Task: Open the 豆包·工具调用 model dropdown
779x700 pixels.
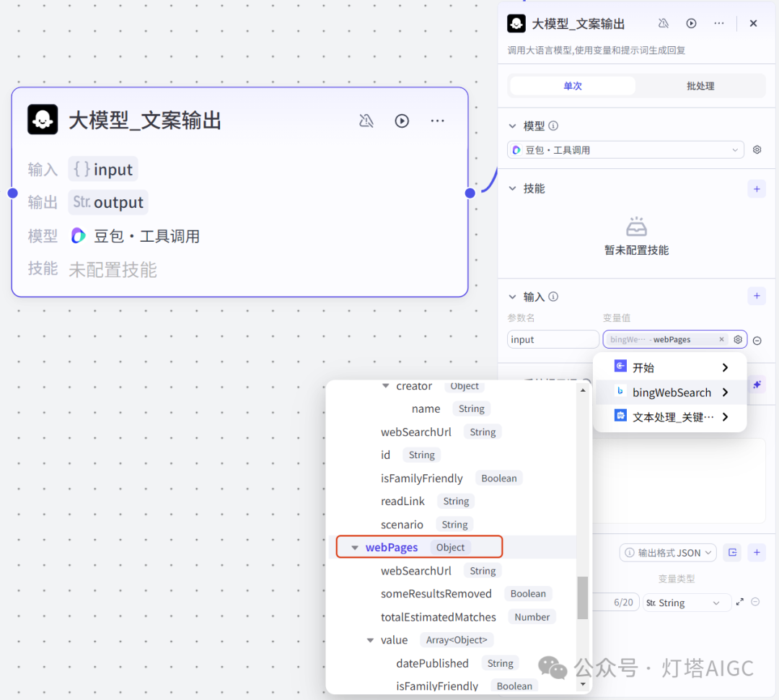Action: coord(625,149)
